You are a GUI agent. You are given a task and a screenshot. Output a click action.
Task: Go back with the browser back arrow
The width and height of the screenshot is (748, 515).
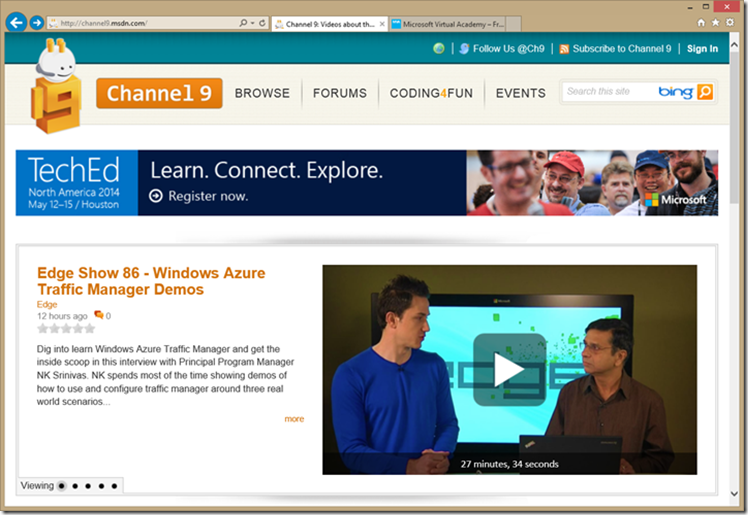[16, 22]
